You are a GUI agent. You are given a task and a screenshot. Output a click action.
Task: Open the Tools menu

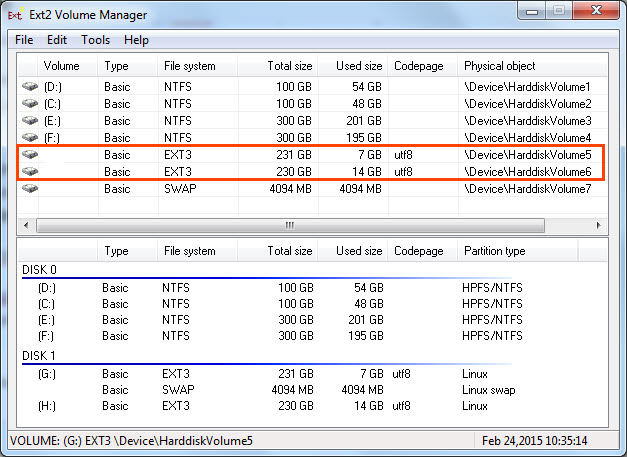[95, 40]
